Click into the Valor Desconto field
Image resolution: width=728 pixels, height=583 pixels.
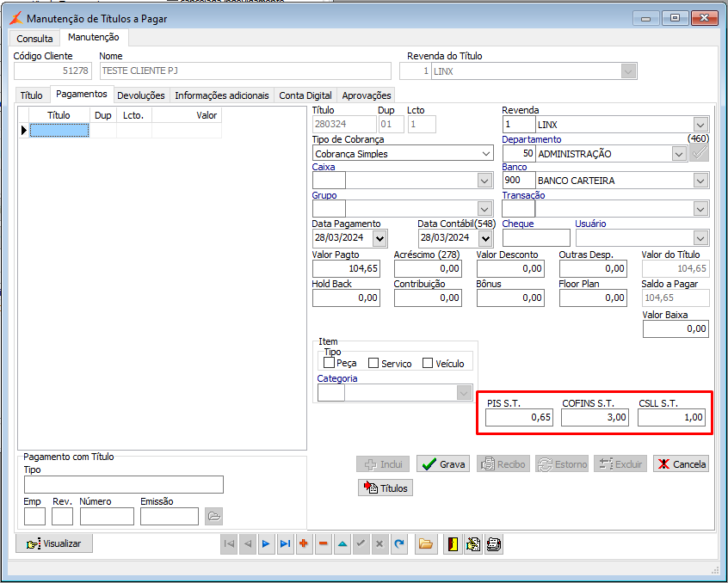510,269
